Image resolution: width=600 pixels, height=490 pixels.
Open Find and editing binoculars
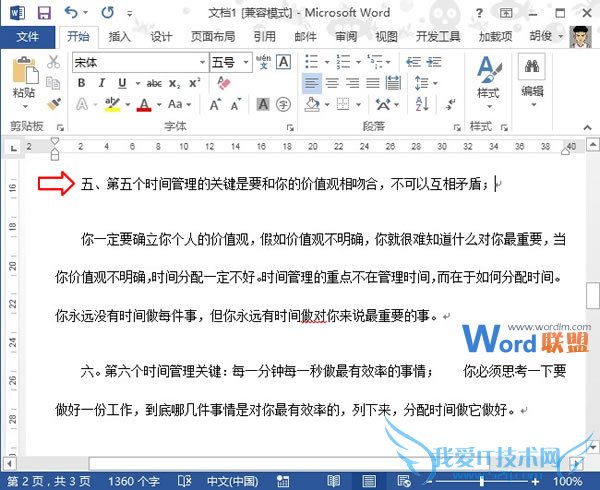(x=532, y=67)
